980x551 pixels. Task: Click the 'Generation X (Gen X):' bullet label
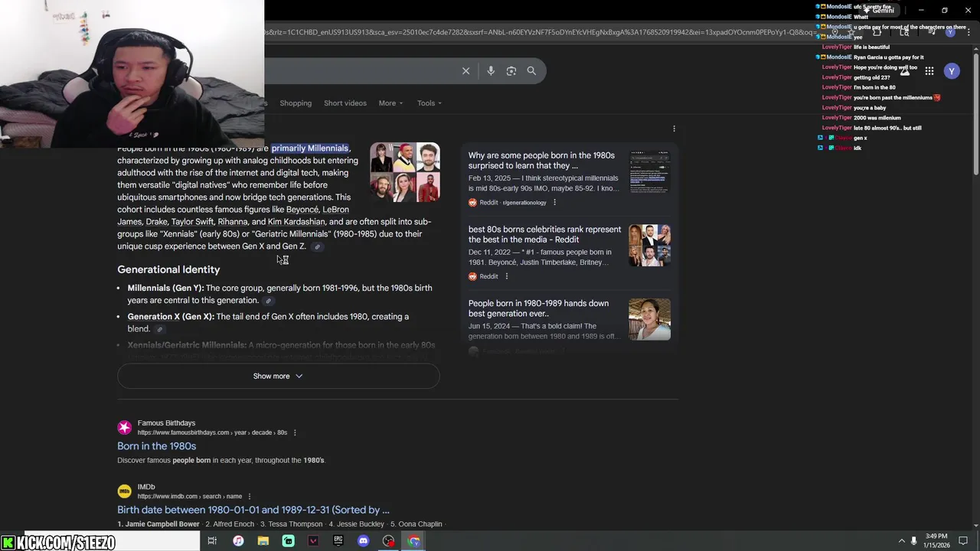(171, 317)
